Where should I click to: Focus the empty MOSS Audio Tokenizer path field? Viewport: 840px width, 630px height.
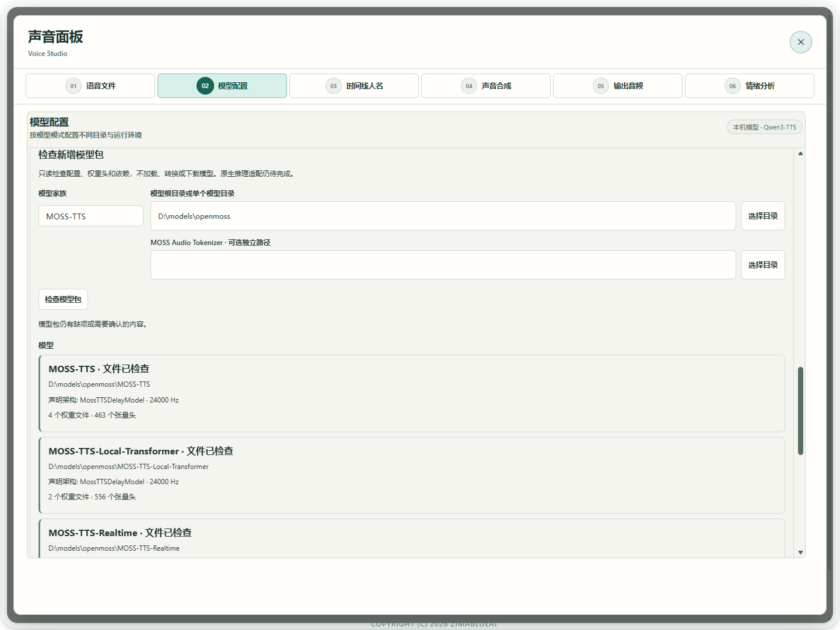443,265
